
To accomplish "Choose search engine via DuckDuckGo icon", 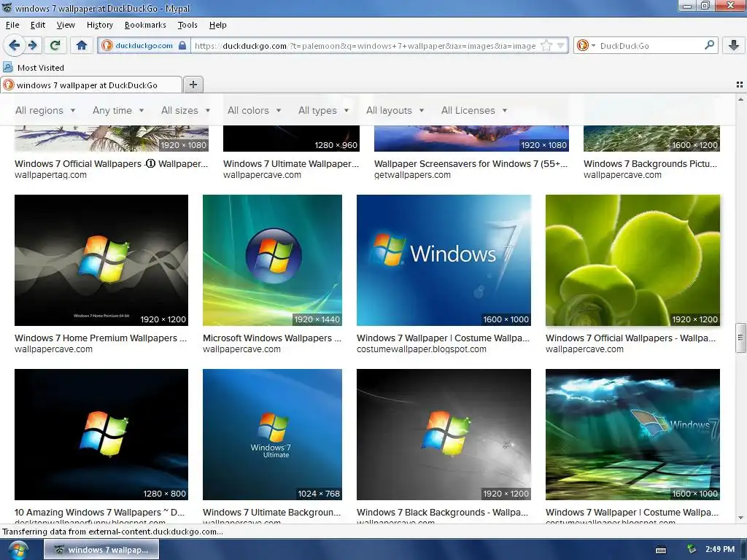I will point(586,46).
